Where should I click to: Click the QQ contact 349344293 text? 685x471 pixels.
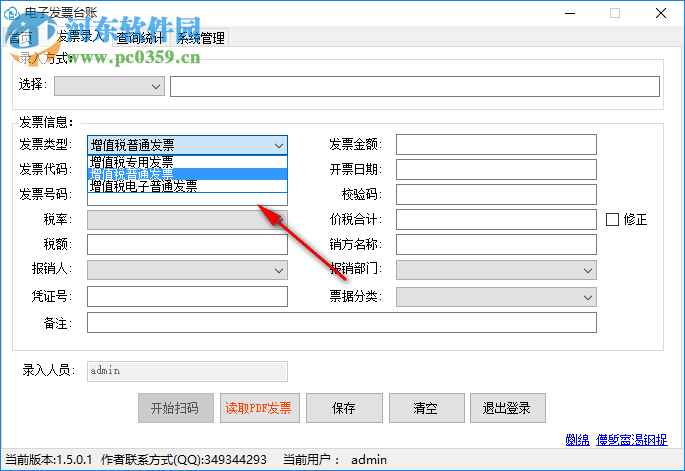[184, 460]
